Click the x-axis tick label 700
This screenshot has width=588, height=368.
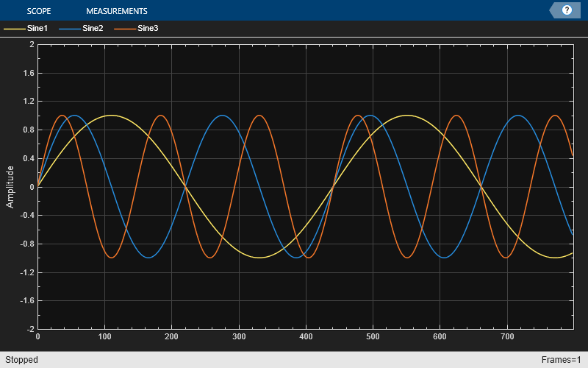[507, 337]
